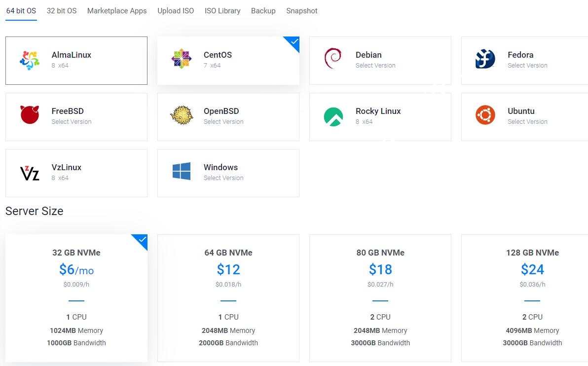Expand Debian Select Version options
This screenshot has width=588, height=366.
click(375, 66)
